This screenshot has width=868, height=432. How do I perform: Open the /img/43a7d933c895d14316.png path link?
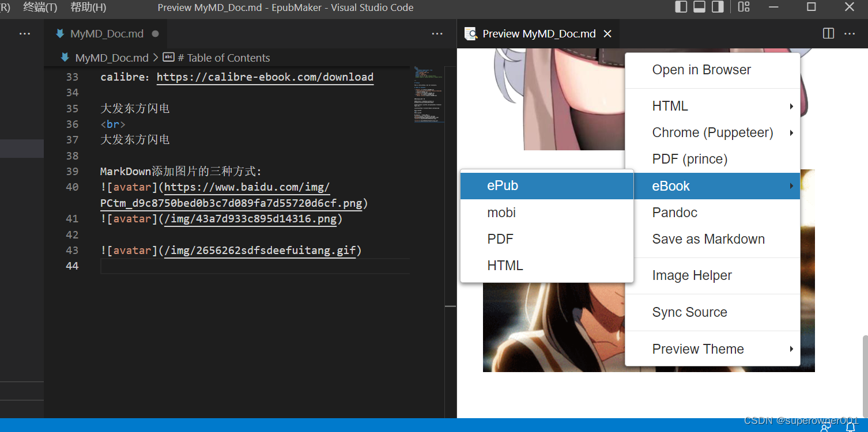[251, 219]
